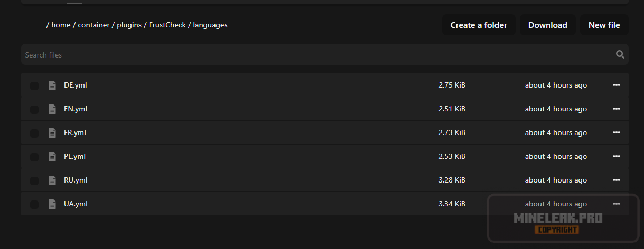
Task: Expand the more actions menu for DE.yml
Action: (616, 85)
